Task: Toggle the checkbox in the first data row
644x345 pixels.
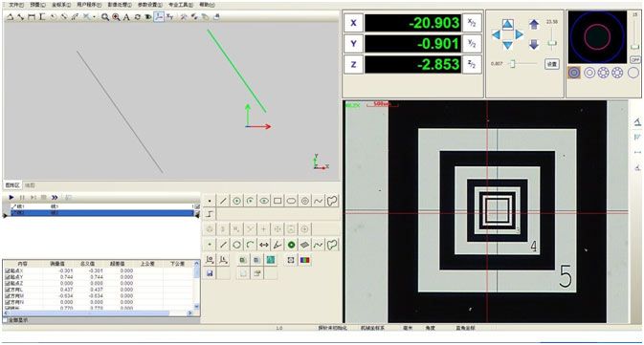Action: pyautogui.click(x=8, y=270)
